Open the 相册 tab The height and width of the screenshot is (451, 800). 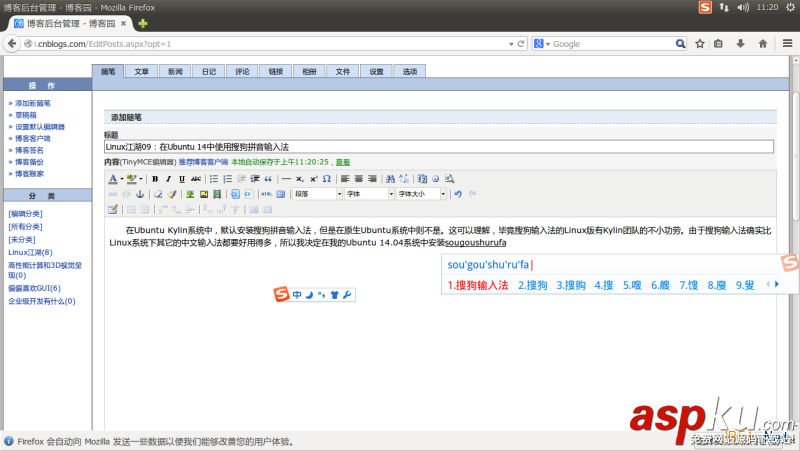coord(309,71)
